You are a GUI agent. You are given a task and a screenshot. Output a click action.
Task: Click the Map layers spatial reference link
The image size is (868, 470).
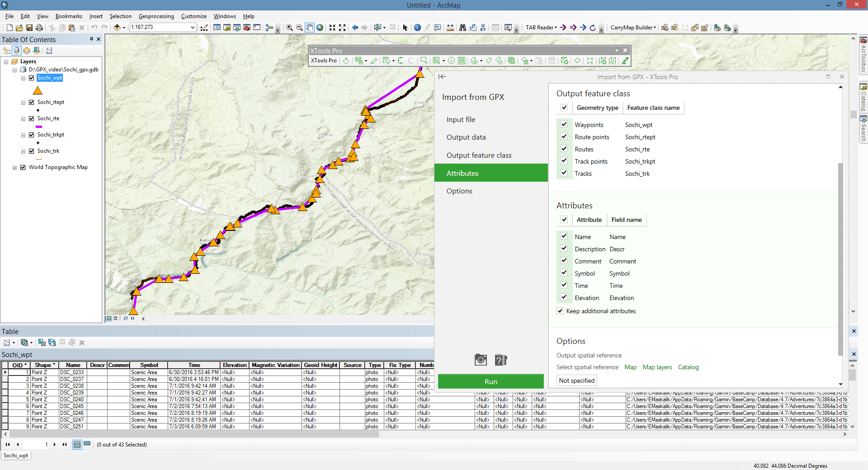[x=657, y=367]
